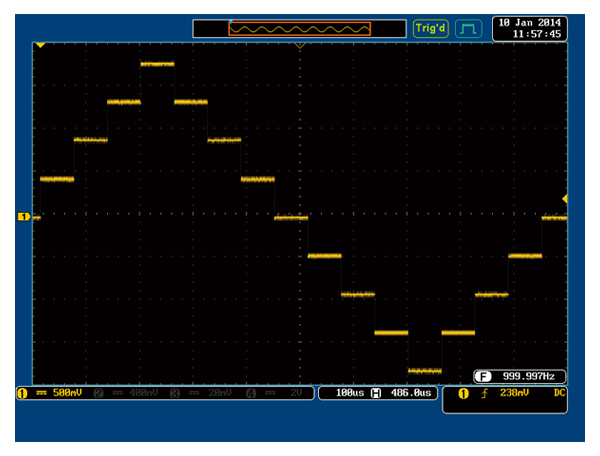This screenshot has width=600, height=456.
Task: Click the 100us horizontal timebase setting
Action: point(347,394)
